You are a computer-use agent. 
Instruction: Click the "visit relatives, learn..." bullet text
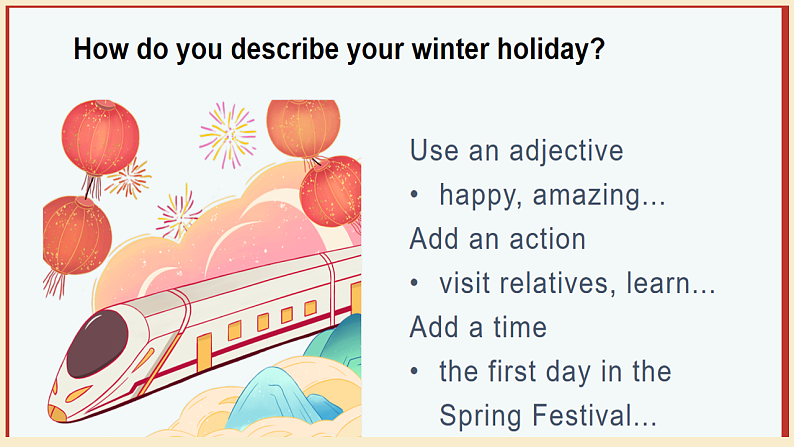coord(577,284)
